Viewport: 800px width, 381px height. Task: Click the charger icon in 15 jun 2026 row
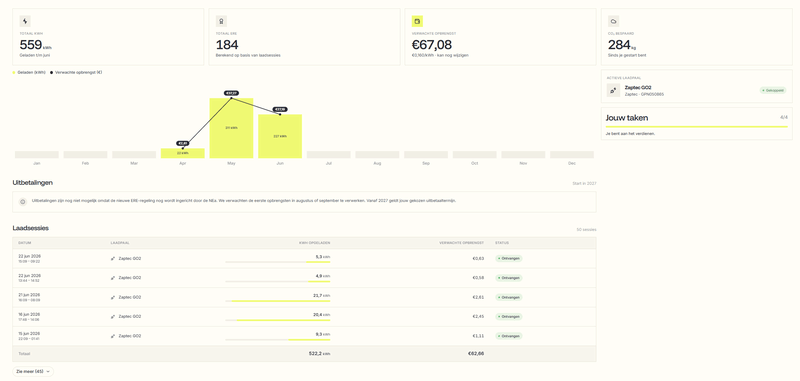[113, 336]
